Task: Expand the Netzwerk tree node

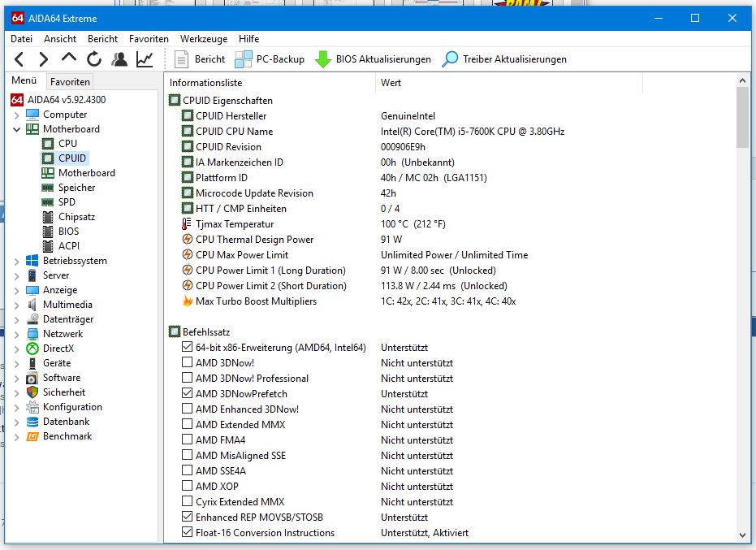Action: tap(17, 335)
